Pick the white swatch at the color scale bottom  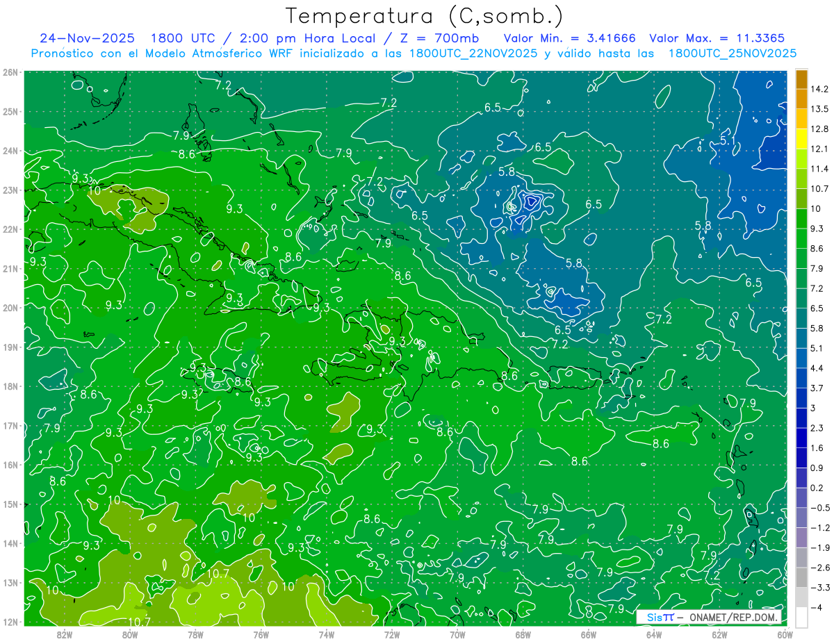[801, 617]
